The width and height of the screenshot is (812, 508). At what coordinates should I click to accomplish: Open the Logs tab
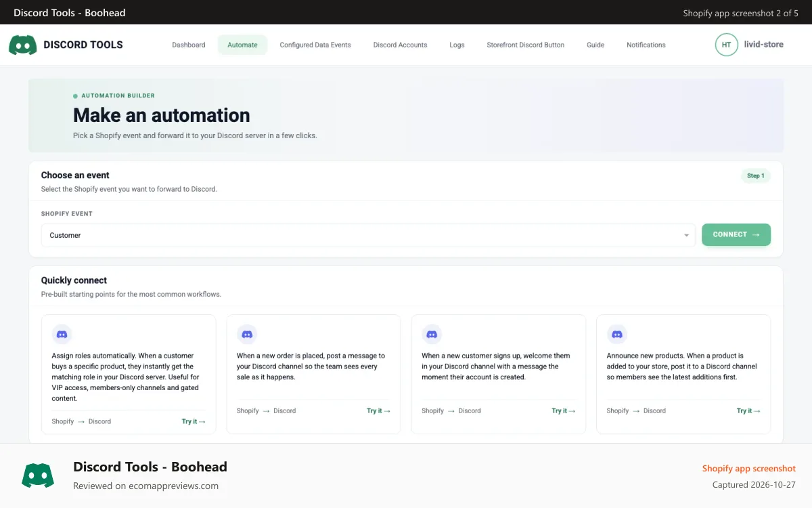(457, 45)
